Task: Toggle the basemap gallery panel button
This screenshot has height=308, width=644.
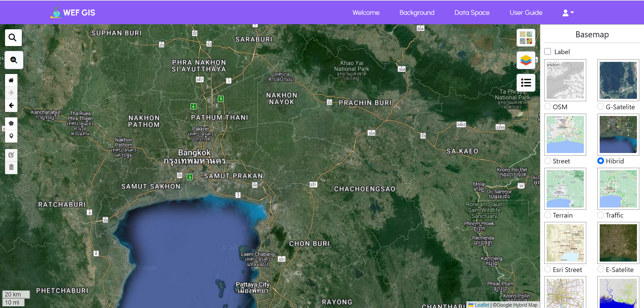Action: [x=525, y=38]
